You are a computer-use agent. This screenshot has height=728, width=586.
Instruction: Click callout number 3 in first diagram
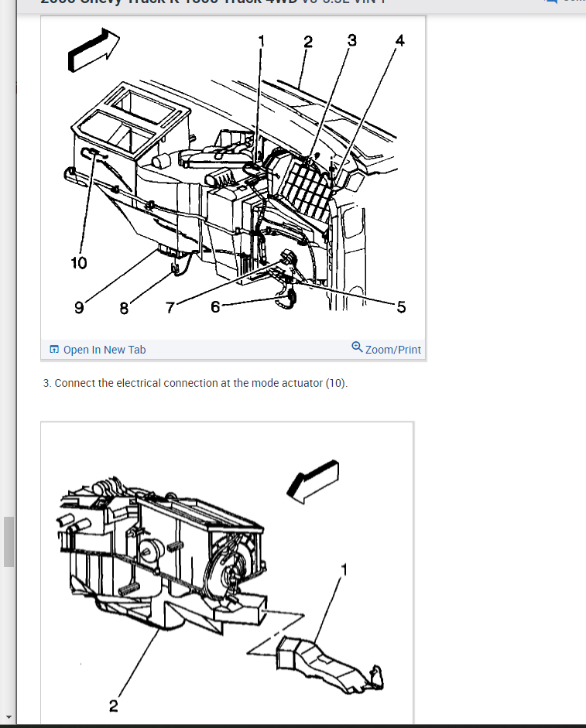coord(351,40)
